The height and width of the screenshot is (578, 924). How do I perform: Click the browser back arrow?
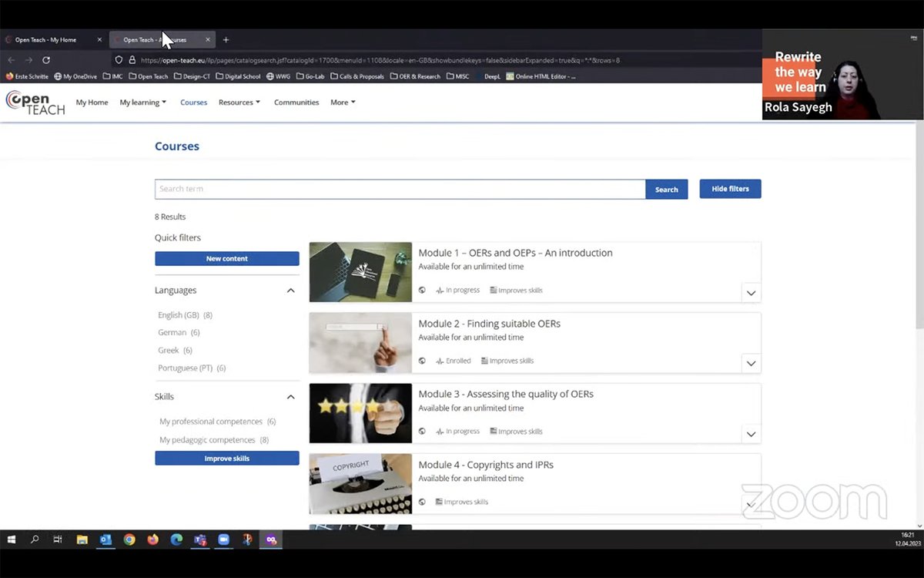(11, 60)
